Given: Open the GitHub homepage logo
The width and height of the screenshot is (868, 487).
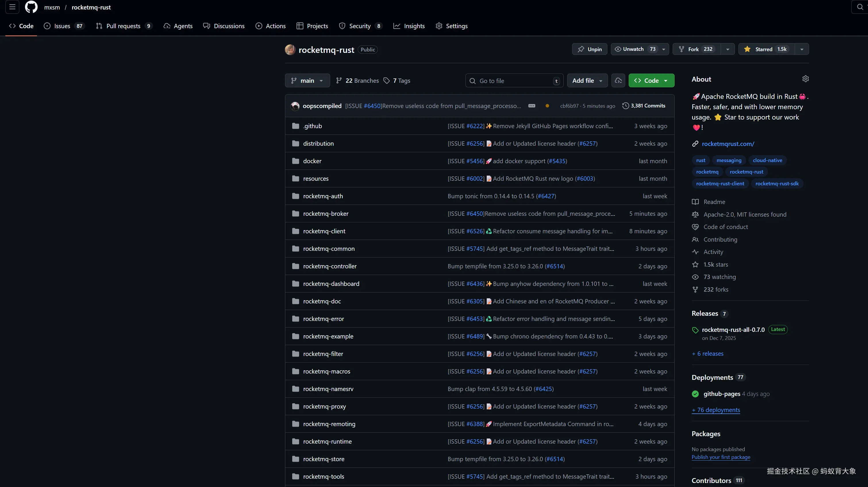Looking at the screenshot, I should tap(31, 7).
